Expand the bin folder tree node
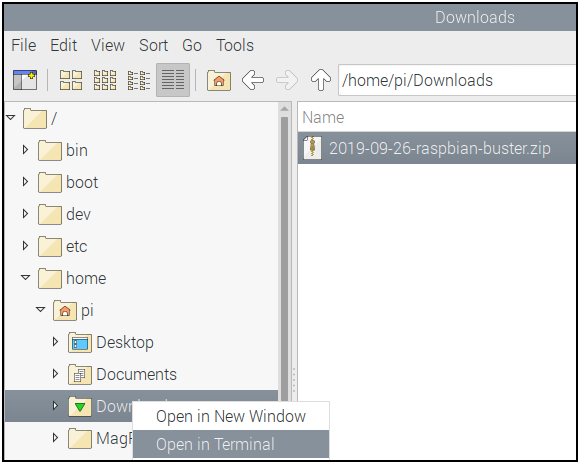This screenshot has height=465, width=580. click(x=25, y=150)
